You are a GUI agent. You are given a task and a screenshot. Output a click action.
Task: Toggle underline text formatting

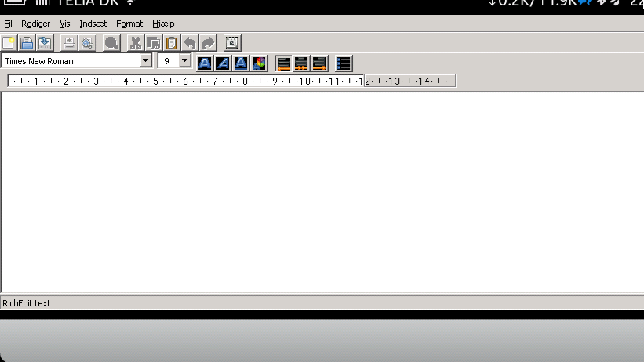(x=241, y=63)
